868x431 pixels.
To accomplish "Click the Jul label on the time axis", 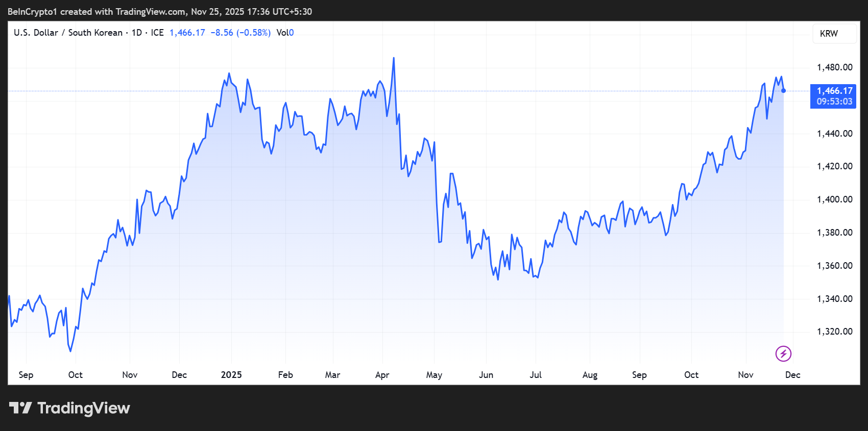I will pos(536,375).
